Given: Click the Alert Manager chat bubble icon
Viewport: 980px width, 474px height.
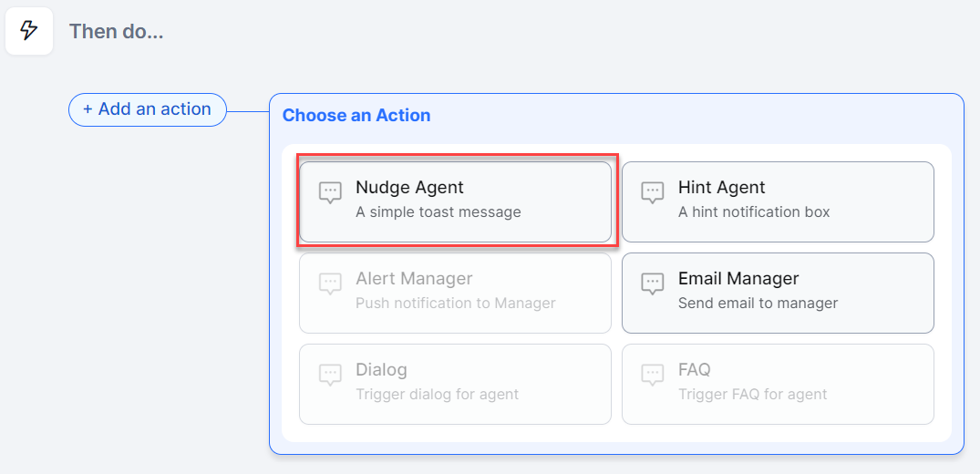Looking at the screenshot, I should (330, 283).
